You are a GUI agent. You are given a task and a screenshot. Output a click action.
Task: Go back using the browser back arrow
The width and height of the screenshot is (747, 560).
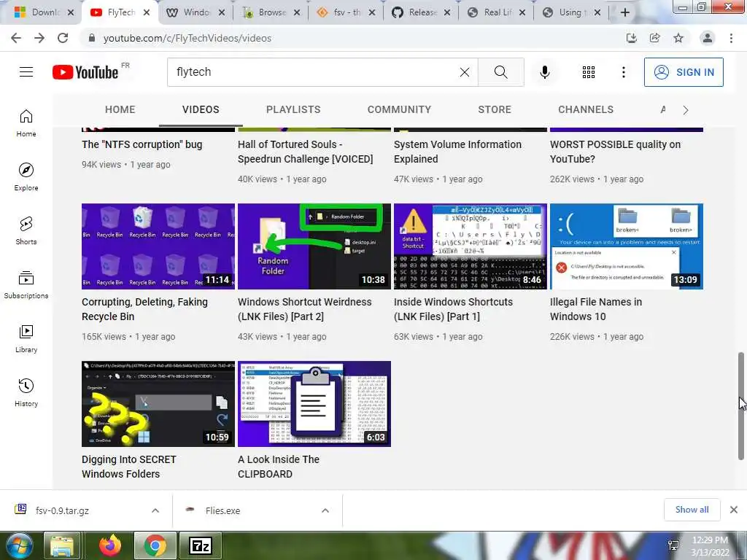pyautogui.click(x=16, y=38)
